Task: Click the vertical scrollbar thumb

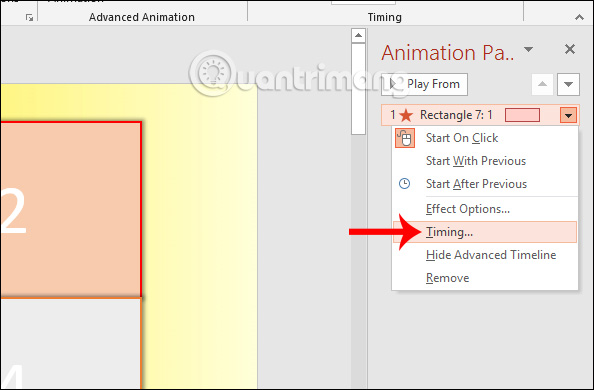Action: tap(358, 89)
